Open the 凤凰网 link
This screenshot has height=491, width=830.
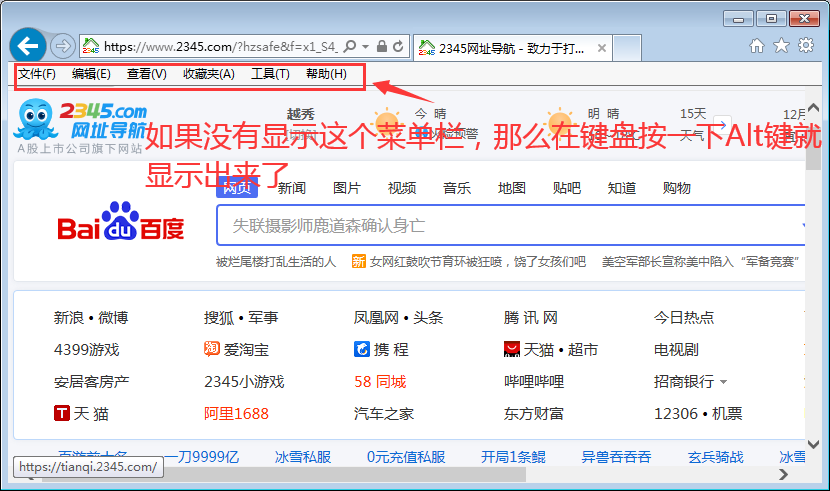coord(376,317)
